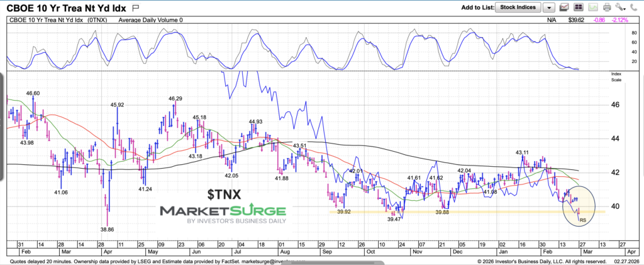Image resolution: width=644 pixels, height=265 pixels.
Task: Click the 45.18 June high label
Action: tap(199, 118)
